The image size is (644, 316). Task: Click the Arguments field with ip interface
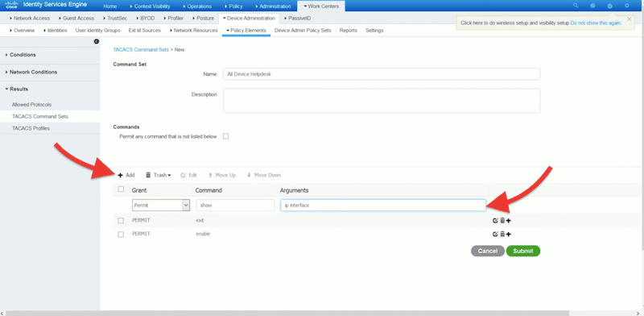pos(383,205)
